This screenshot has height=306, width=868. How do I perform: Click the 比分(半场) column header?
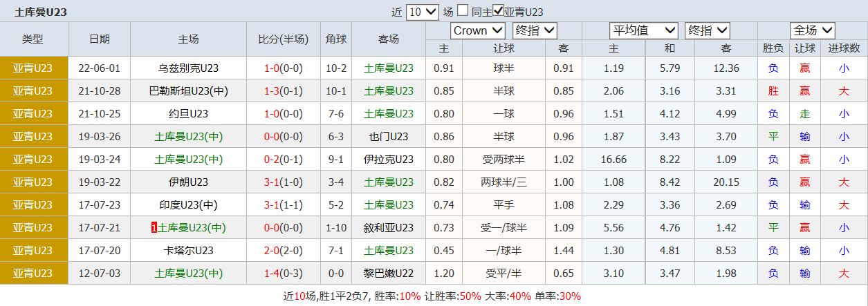(283, 39)
